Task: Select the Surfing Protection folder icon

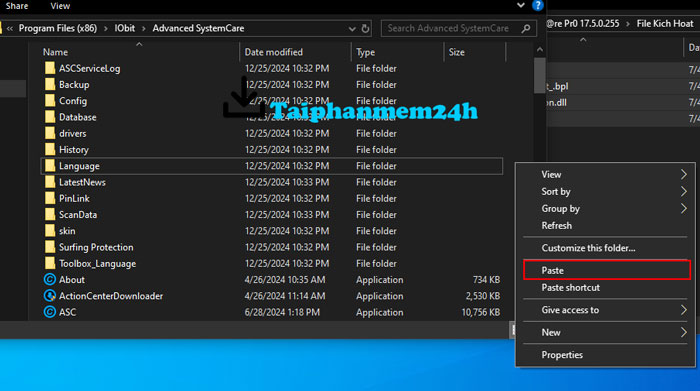Action: tap(50, 247)
